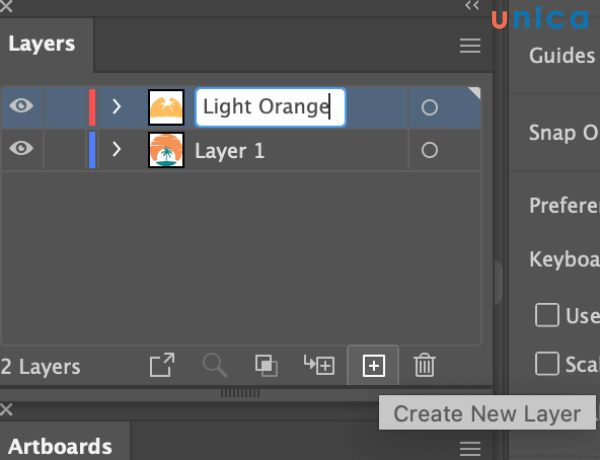This screenshot has height=460, width=600.
Task: Click the Preferences button in right panel
Action: tap(562, 205)
